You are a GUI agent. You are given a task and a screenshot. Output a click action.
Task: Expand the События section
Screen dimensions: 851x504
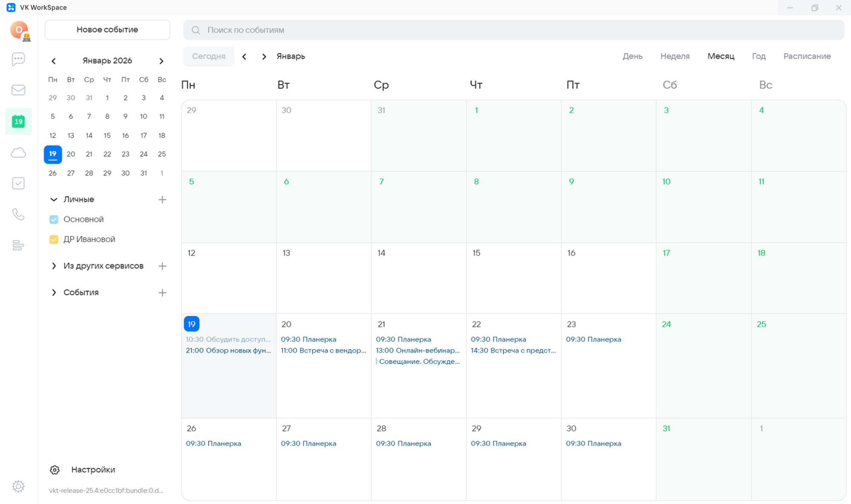(54, 292)
